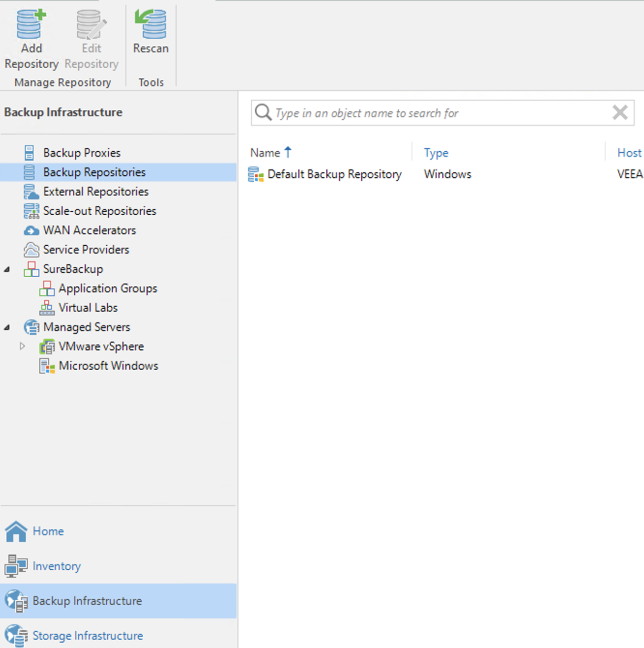Select External Repositories tree label
644x648 pixels.
pyautogui.click(x=96, y=191)
